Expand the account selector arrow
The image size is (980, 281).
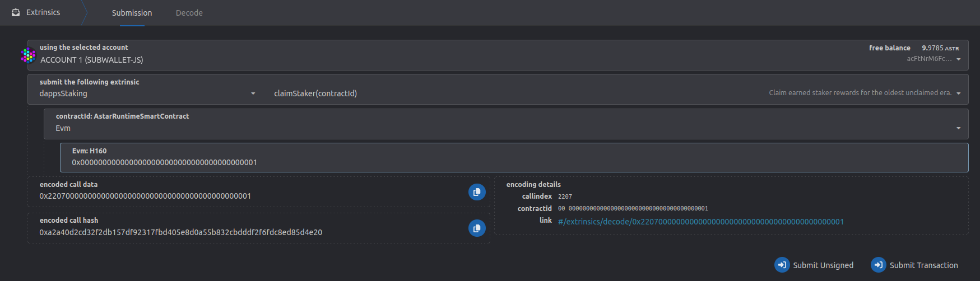(958, 59)
